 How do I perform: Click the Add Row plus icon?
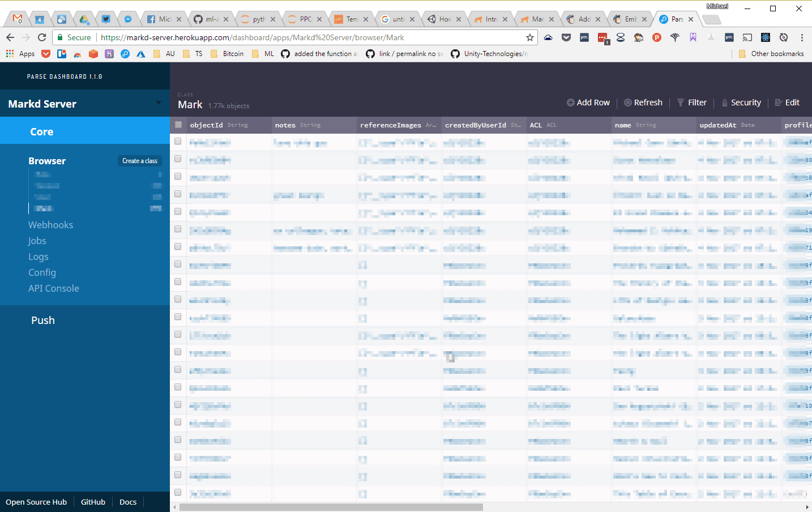pos(571,103)
